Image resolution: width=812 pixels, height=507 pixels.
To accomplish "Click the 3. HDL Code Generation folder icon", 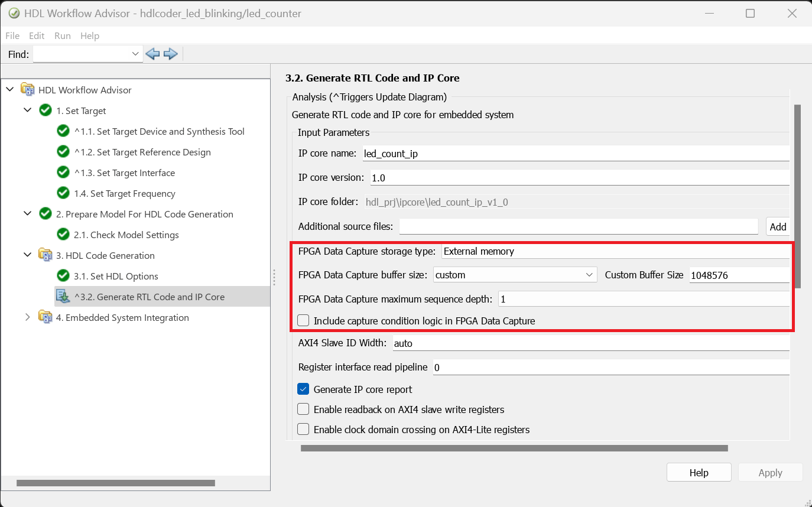I will [46, 255].
